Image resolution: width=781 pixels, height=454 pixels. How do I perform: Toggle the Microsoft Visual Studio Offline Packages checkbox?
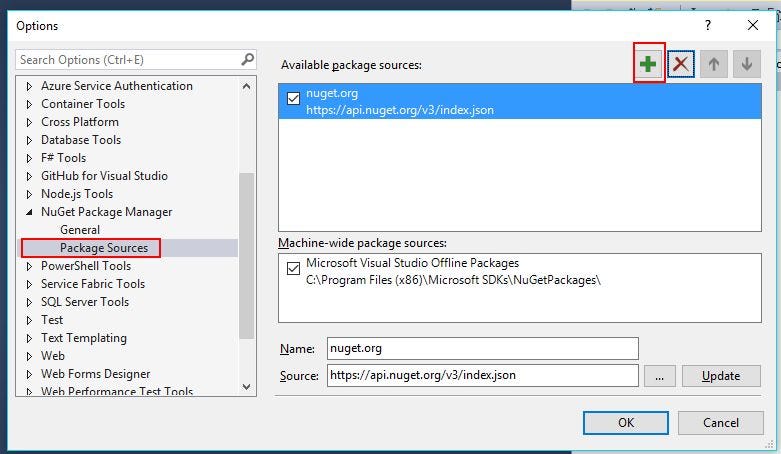tap(293, 269)
